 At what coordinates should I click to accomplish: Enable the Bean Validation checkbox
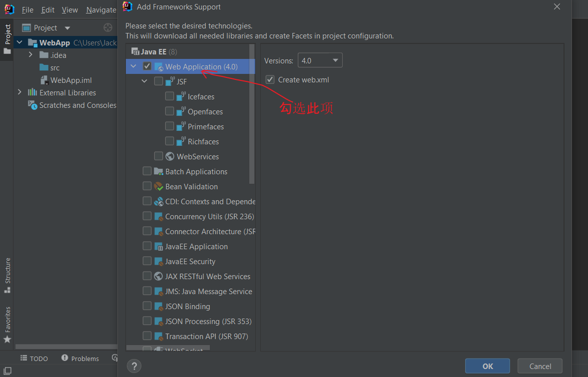pyautogui.click(x=147, y=186)
